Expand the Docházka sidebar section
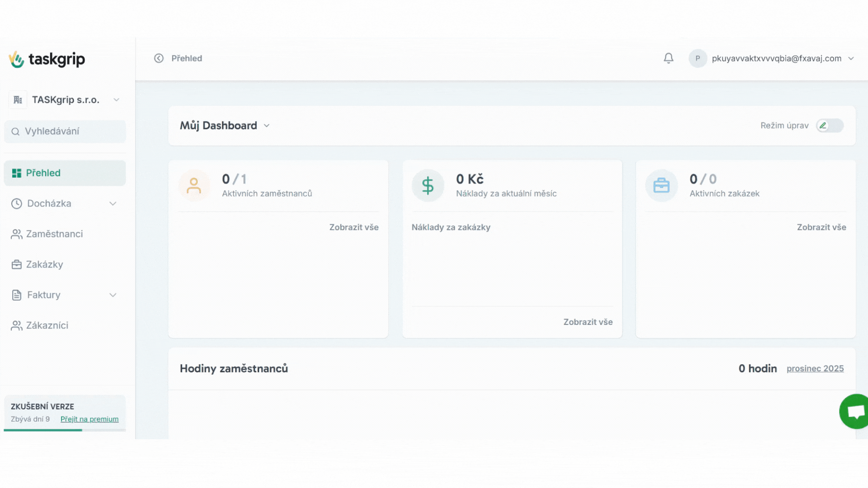This screenshot has height=488, width=868. tap(113, 204)
